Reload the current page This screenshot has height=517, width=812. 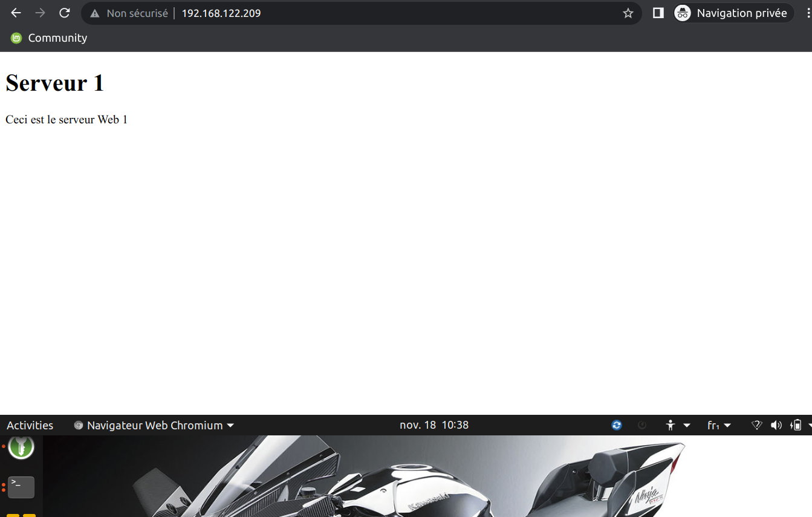tap(65, 13)
